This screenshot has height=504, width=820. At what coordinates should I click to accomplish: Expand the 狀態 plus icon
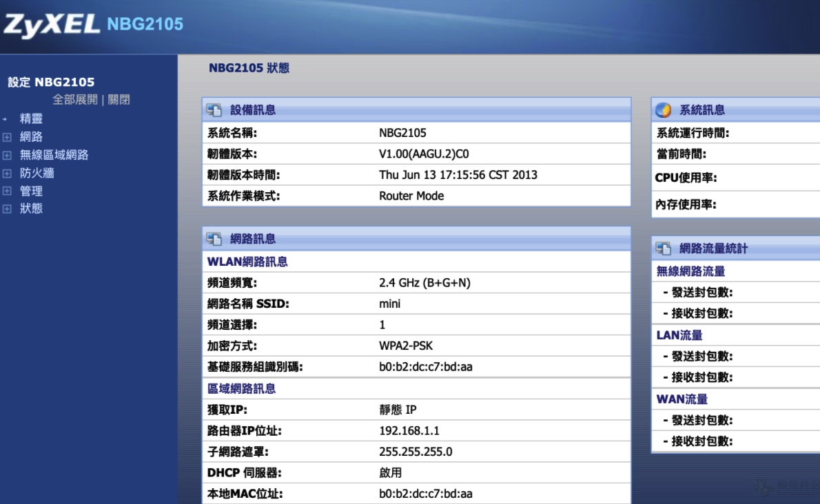click(x=7, y=209)
